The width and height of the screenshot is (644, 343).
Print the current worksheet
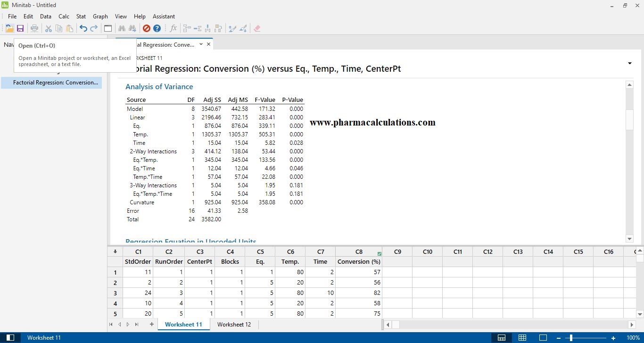point(34,28)
